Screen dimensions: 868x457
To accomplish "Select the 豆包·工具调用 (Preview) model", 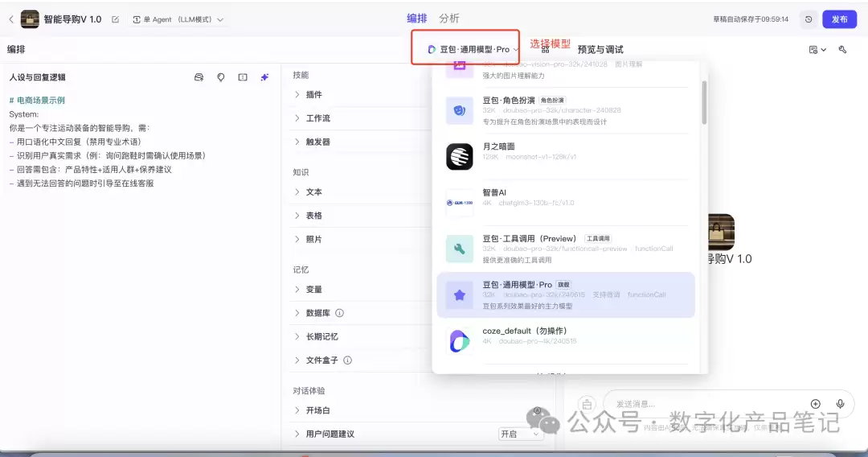I will 566,249.
